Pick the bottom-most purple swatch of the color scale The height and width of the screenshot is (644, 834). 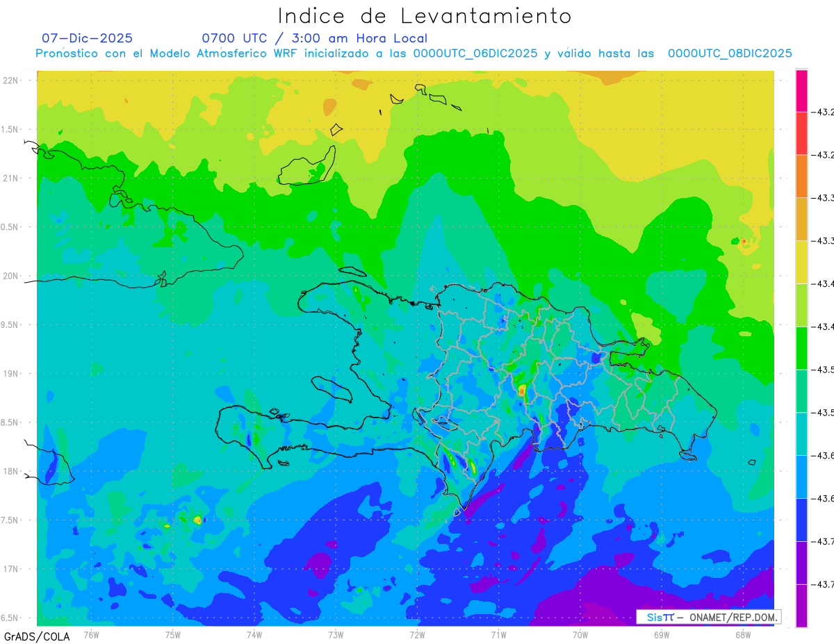[x=801, y=605]
